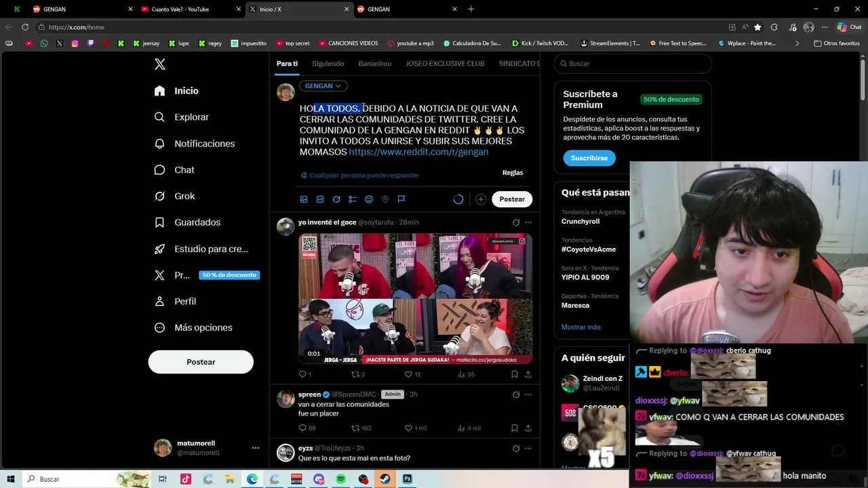Open the youtube a mp3 bookmark
The height and width of the screenshot is (488, 868).
(x=410, y=43)
